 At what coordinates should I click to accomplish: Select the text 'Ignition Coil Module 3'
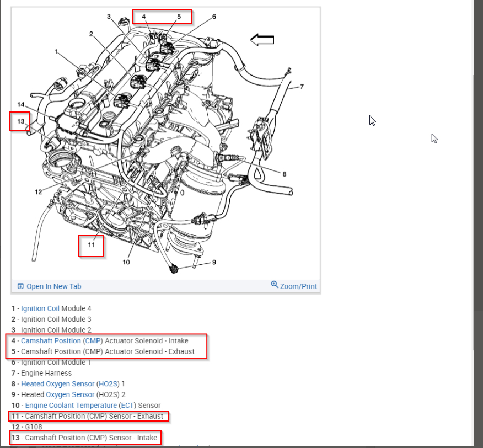click(56, 319)
